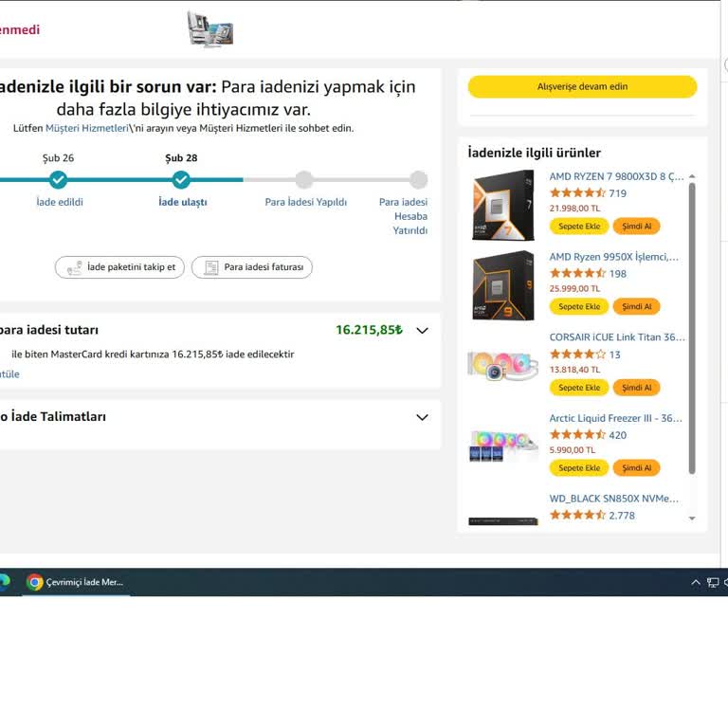728x728 pixels.
Task: Click the network icon in system tray
Action: point(713,582)
